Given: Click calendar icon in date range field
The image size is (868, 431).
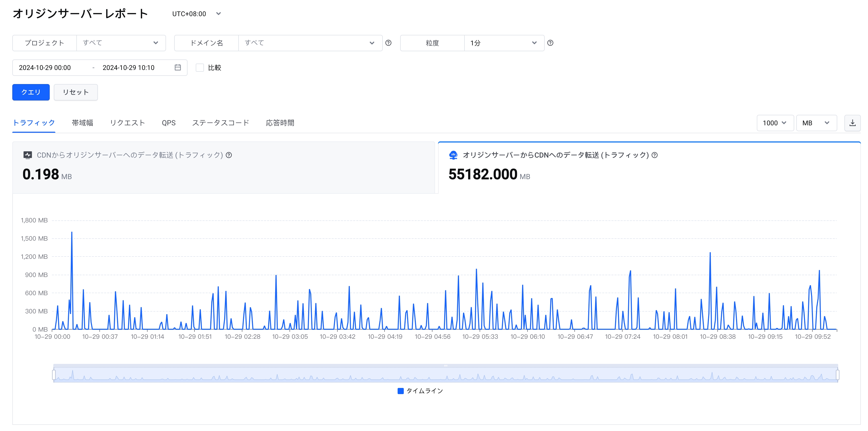Looking at the screenshot, I should (x=178, y=67).
